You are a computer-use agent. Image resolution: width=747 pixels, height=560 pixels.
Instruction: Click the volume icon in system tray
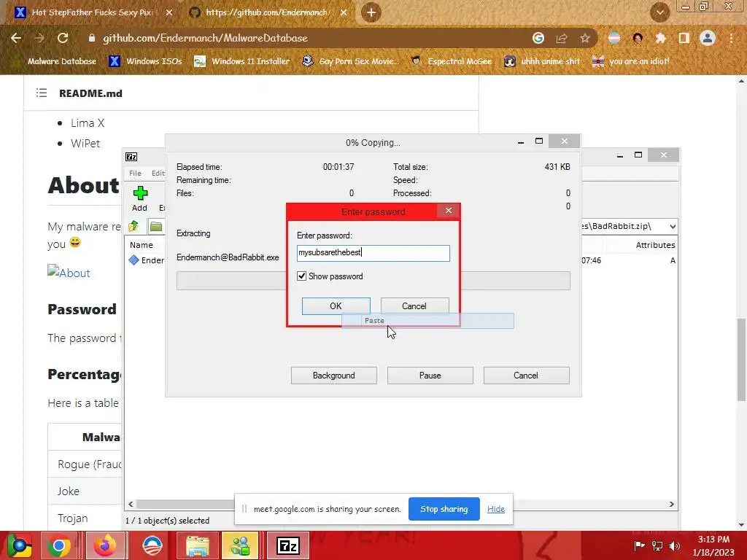(675, 545)
